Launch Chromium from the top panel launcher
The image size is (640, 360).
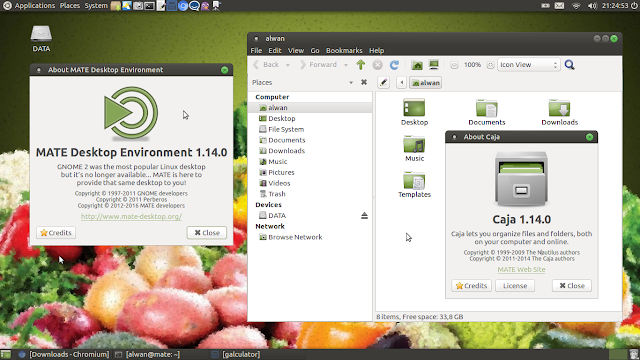[x=183, y=6]
